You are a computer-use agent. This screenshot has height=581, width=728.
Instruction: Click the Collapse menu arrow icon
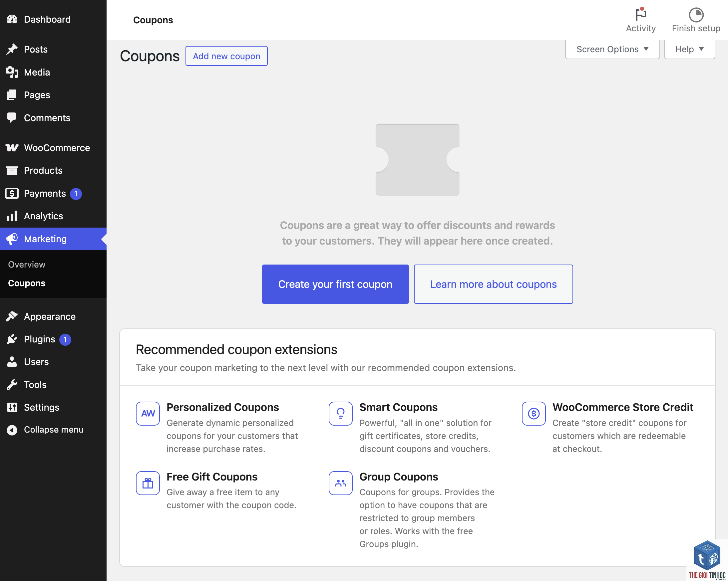12,430
